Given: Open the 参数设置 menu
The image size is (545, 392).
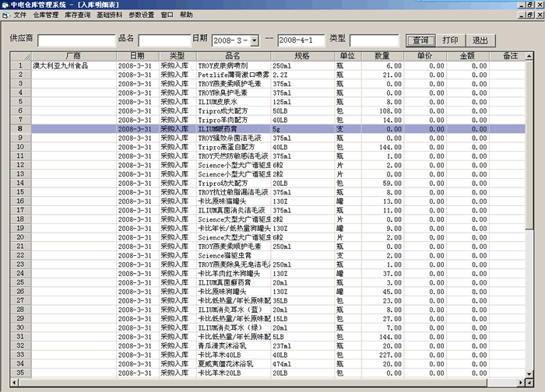Looking at the screenshot, I should (142, 15).
